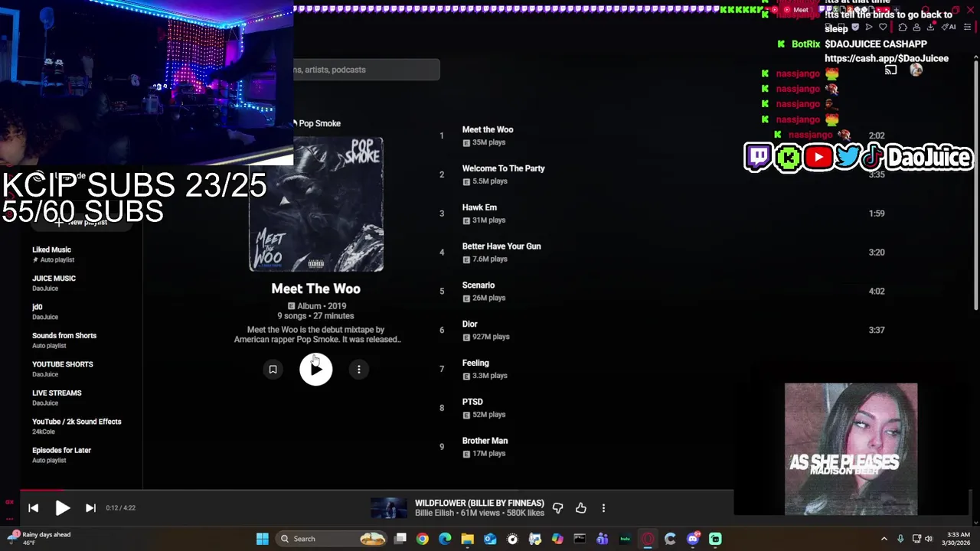Play track 8 PTSD

(x=472, y=402)
